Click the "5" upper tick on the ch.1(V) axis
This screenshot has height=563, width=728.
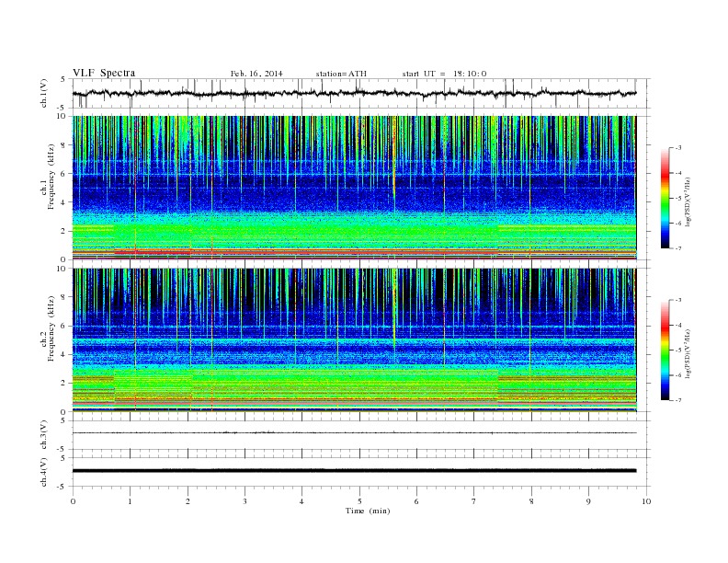64,79
